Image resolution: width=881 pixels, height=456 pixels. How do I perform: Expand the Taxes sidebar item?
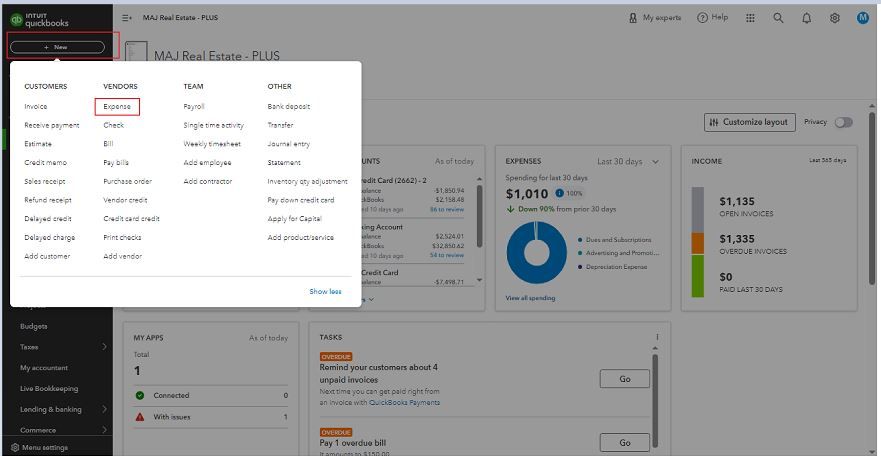[x=104, y=347]
